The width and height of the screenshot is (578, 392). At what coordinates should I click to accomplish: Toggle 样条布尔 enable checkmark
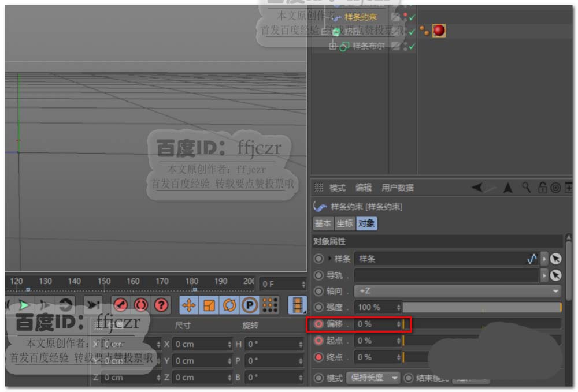412,46
